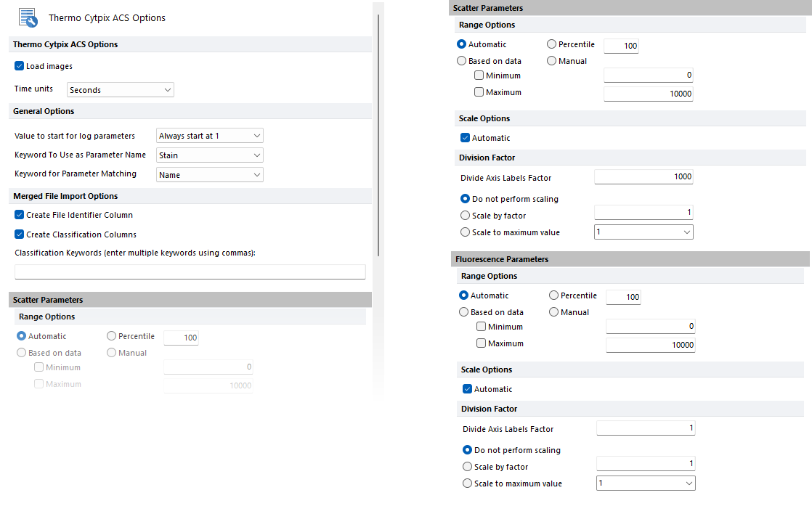Screen dimensions: 812x506
Task: Toggle Create File Identifier Column checkbox
Action: click(19, 214)
